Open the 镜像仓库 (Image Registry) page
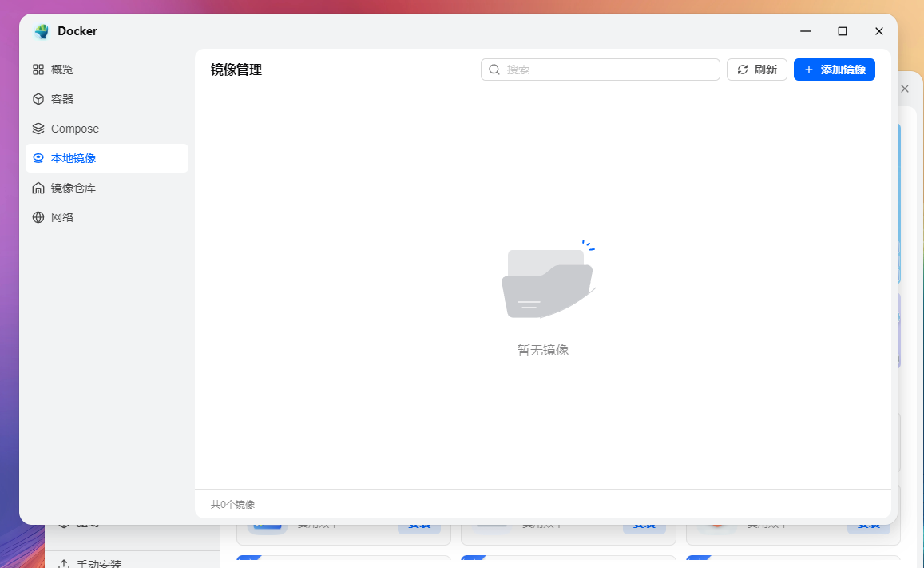924x568 pixels. pos(73,188)
